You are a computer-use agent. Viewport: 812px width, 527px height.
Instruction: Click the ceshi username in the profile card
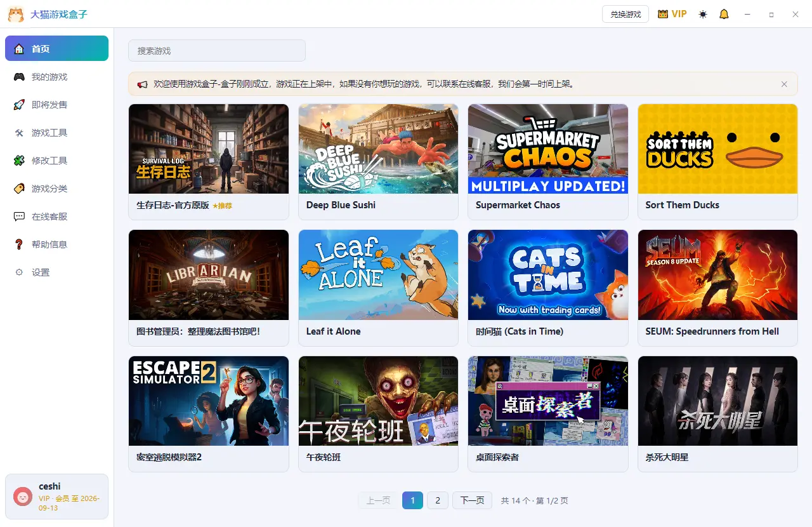pyautogui.click(x=49, y=486)
